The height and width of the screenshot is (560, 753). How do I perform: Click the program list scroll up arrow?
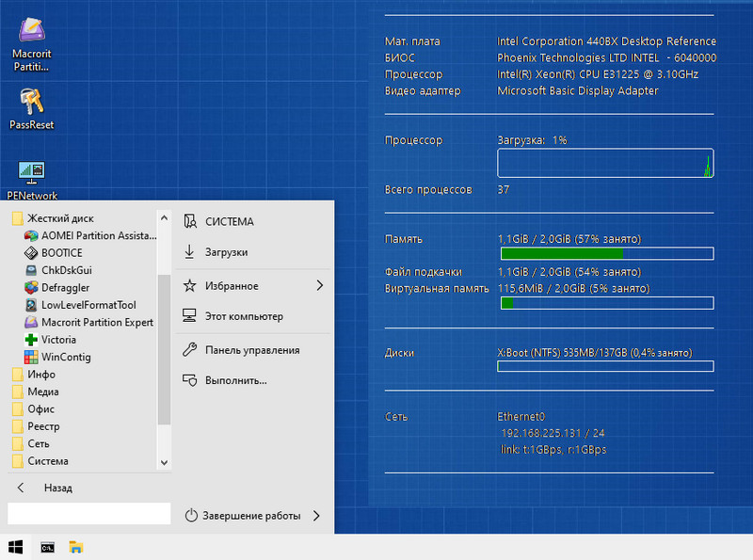164,217
